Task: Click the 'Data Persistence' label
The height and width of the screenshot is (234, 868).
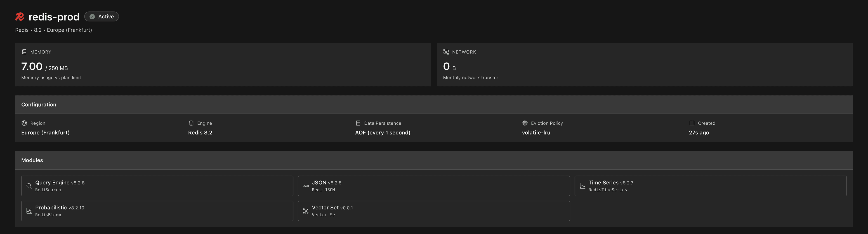Action: [x=382, y=123]
